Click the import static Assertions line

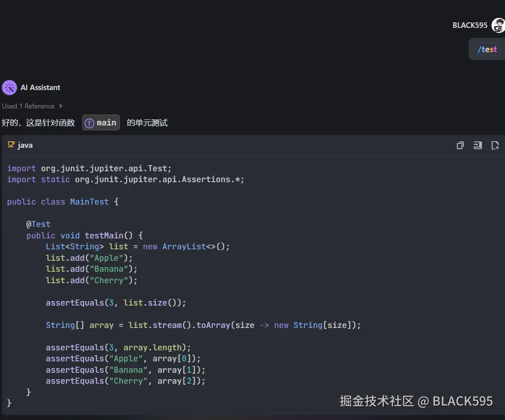tap(126, 179)
